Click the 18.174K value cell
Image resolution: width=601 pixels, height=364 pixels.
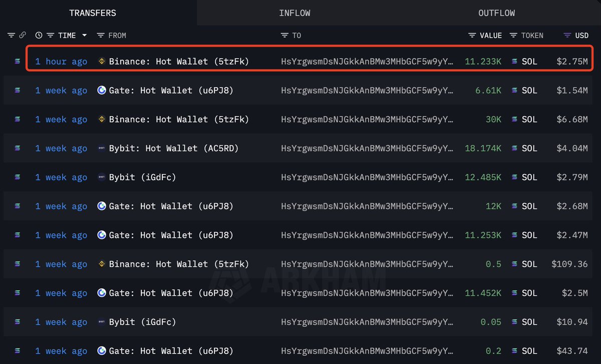[483, 149]
